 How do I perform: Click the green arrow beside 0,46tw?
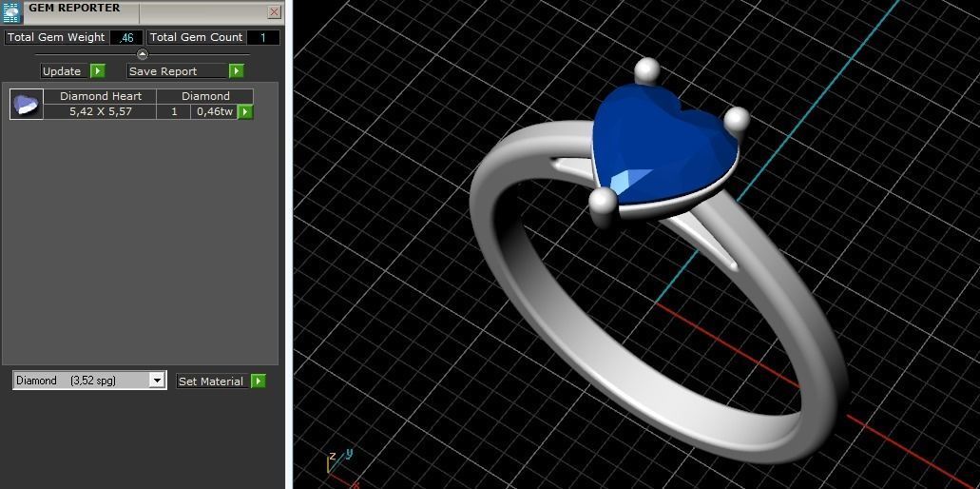[x=245, y=112]
